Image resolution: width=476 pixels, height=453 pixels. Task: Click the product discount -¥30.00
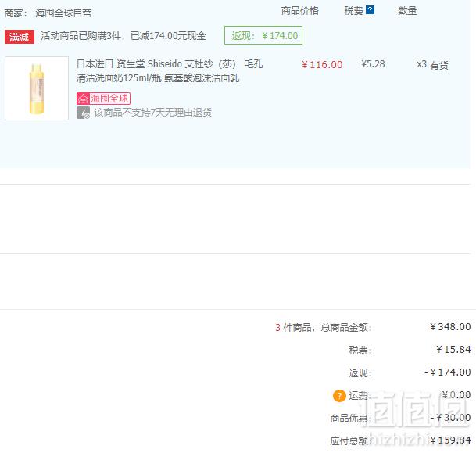(x=450, y=418)
